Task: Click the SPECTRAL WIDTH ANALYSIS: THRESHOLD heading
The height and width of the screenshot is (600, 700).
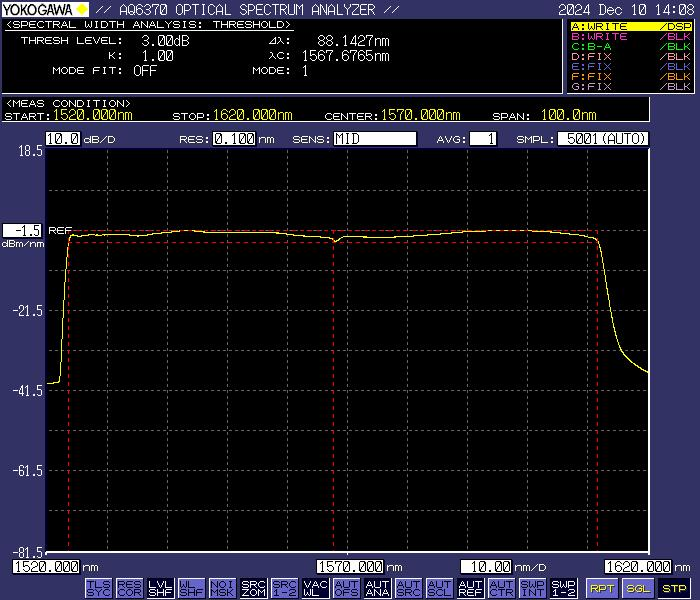Action: 148,25
